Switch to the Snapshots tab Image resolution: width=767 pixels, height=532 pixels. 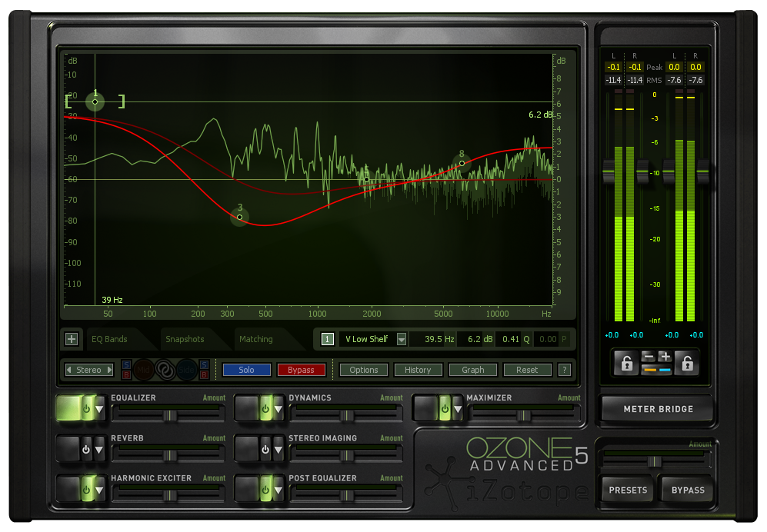click(185, 339)
